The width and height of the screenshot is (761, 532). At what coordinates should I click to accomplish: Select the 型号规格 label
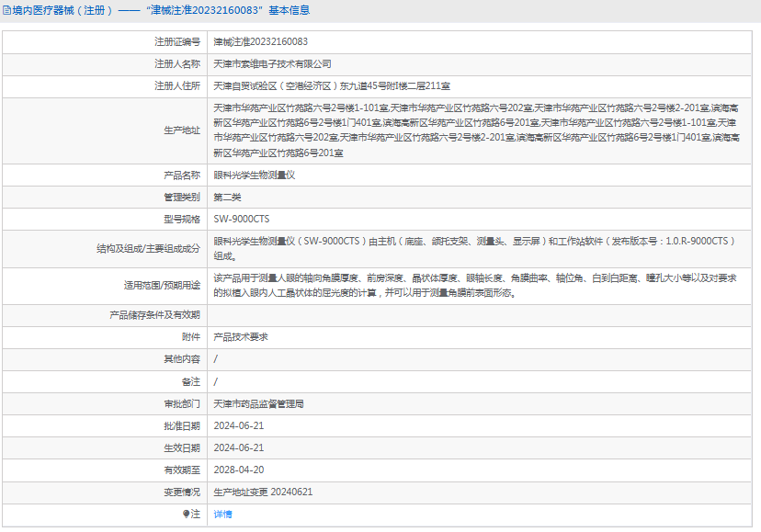[x=182, y=219]
